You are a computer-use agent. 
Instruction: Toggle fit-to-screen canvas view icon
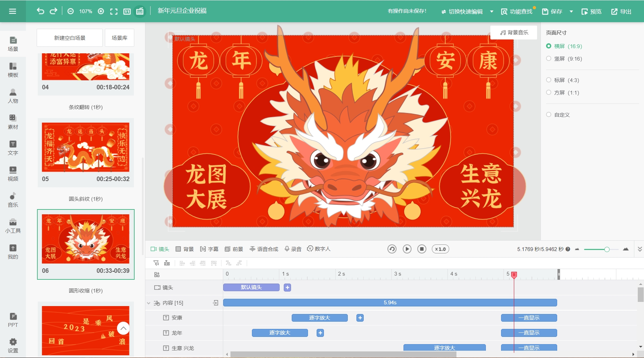pyautogui.click(x=114, y=11)
